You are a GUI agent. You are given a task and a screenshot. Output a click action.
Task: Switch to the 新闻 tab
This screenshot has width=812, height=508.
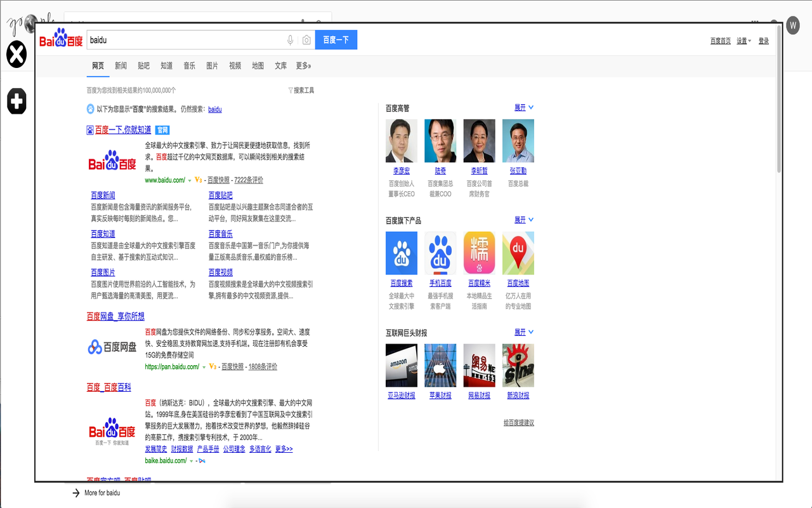[121, 66]
